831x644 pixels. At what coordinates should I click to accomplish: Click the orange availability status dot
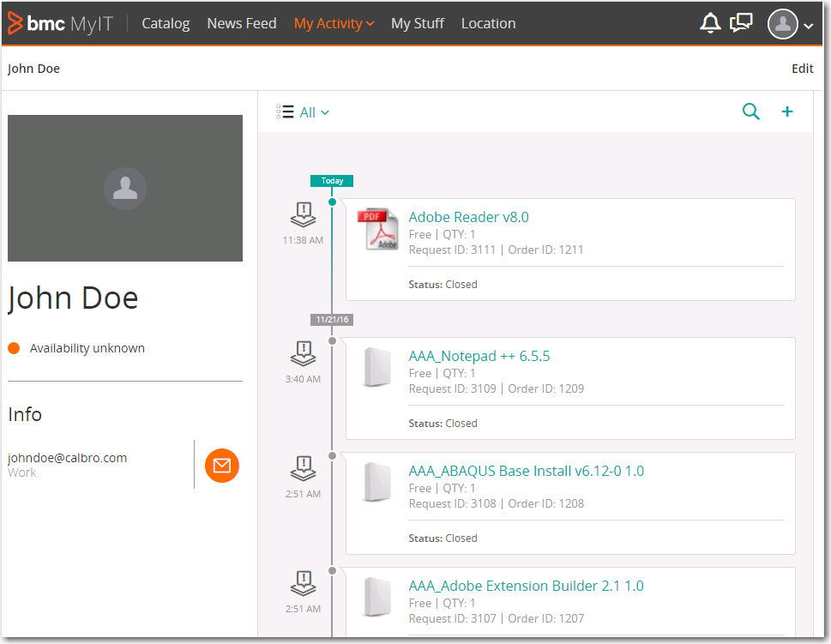(x=14, y=348)
